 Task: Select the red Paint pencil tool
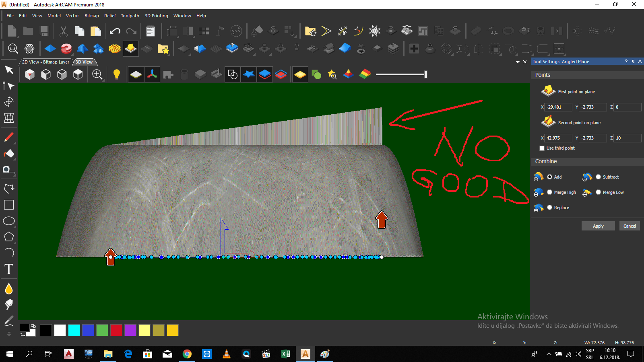point(9,137)
